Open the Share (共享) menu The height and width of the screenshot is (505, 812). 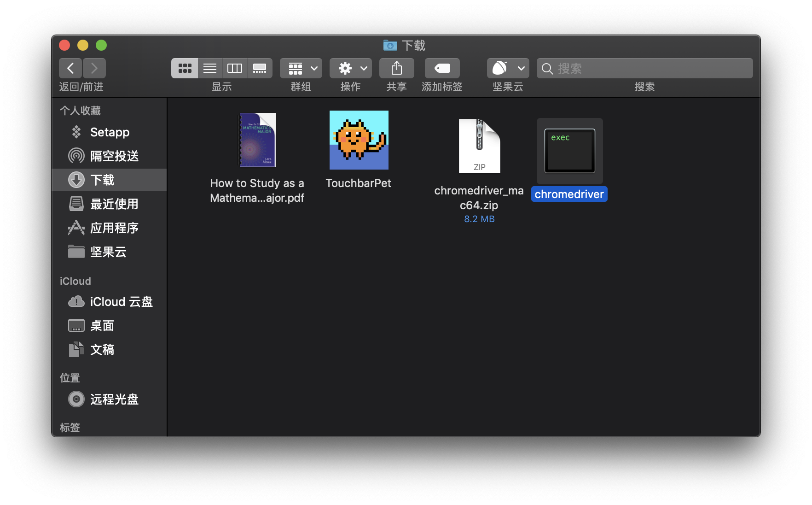(x=396, y=68)
